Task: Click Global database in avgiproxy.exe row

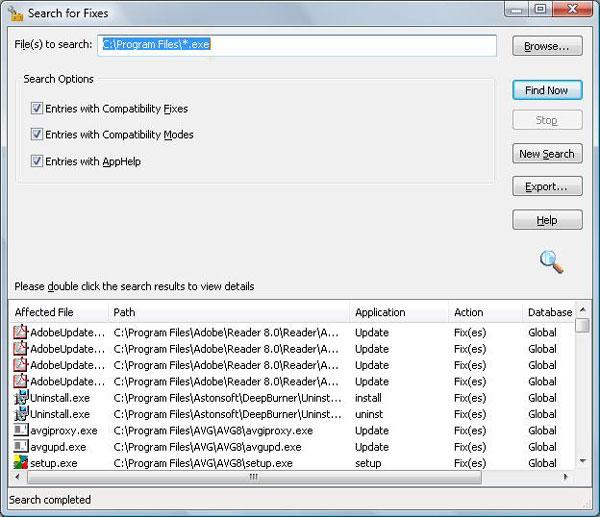Action: (x=542, y=431)
